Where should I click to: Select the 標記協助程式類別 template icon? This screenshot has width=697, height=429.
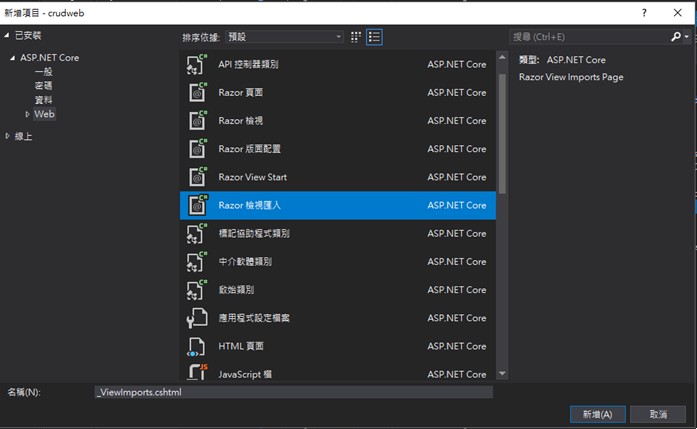click(x=197, y=233)
